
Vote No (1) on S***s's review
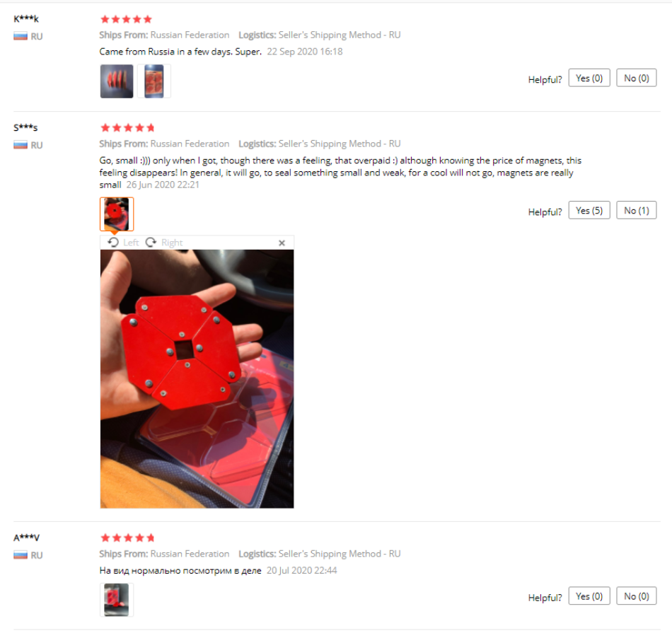tap(636, 211)
